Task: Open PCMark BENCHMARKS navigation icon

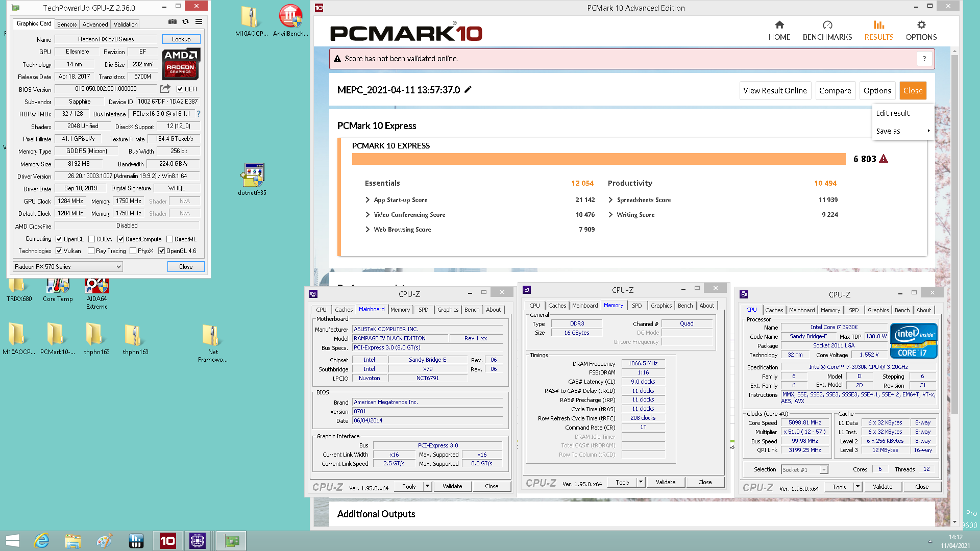Action: click(x=827, y=31)
